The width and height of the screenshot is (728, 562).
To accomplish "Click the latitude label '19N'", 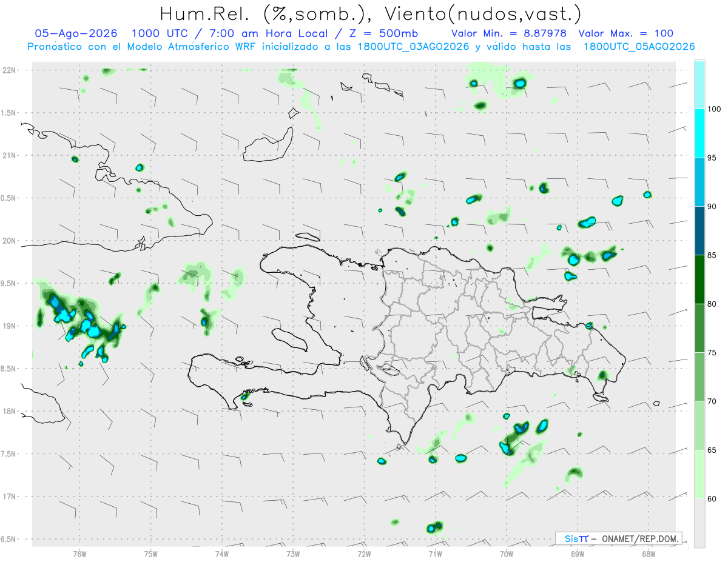I will (8, 326).
